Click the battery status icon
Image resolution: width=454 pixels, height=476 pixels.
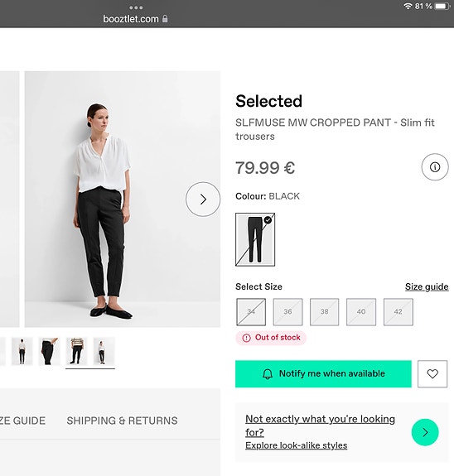pyautogui.click(x=442, y=6)
